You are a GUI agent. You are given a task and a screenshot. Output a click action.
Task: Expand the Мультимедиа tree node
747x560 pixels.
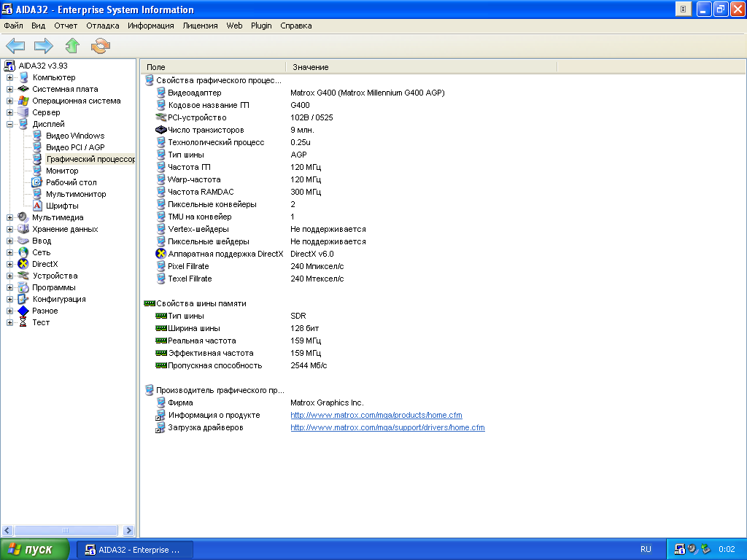(x=10, y=217)
